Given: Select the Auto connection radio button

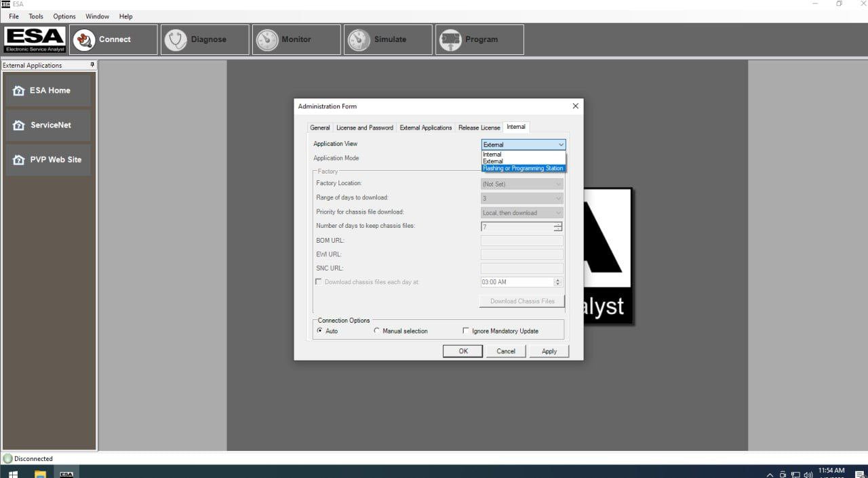Looking at the screenshot, I should 320,331.
